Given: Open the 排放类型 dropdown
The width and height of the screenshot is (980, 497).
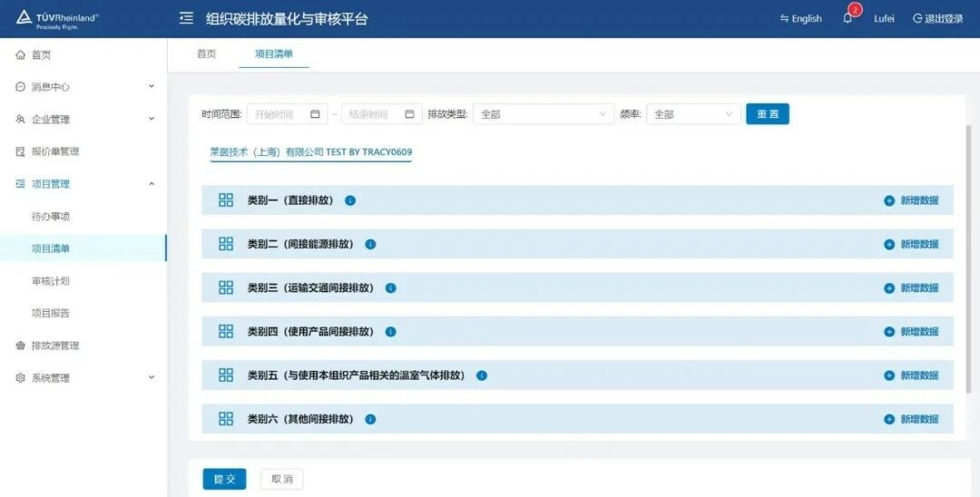Looking at the screenshot, I should click(543, 114).
